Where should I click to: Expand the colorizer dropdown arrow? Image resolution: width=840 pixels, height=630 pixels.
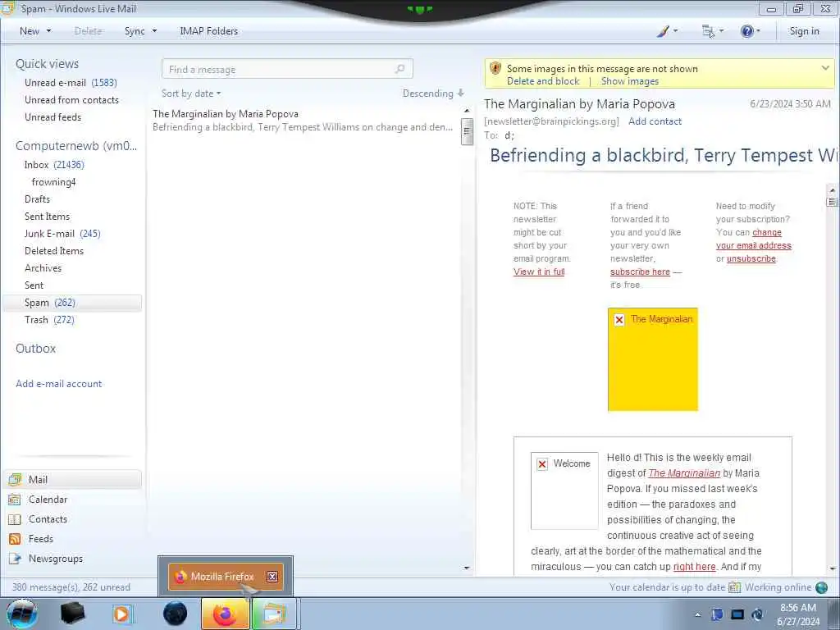[x=675, y=31]
